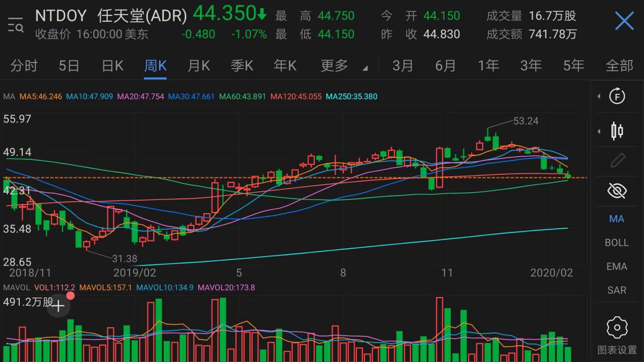Click the crosshair handle near 491.2万股

(x=58, y=306)
